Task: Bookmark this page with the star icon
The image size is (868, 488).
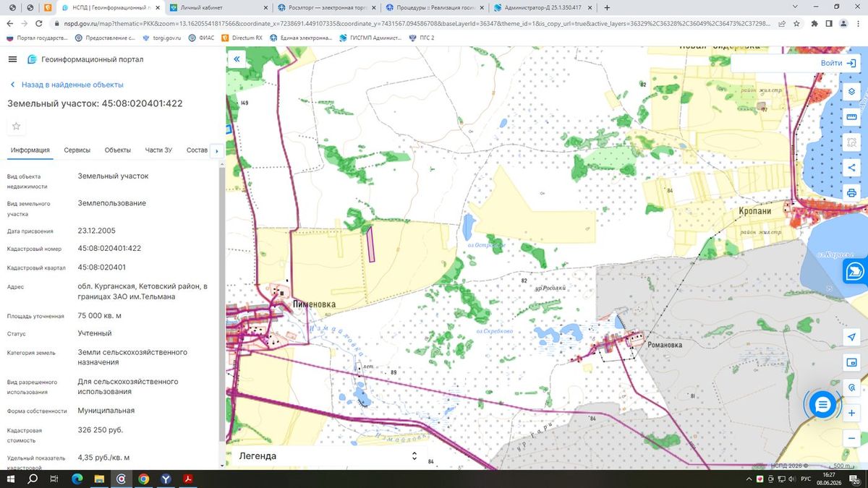Action: 797,23
